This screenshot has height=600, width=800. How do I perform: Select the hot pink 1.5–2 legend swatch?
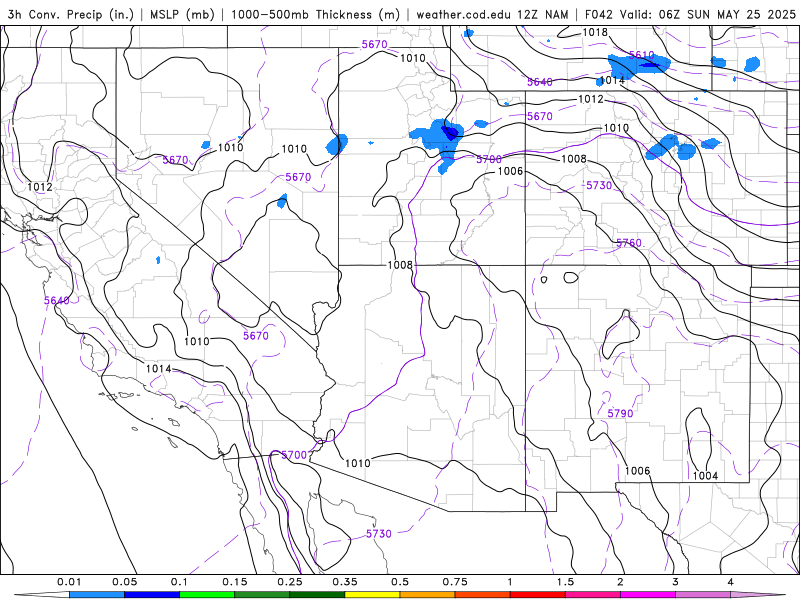point(593,595)
